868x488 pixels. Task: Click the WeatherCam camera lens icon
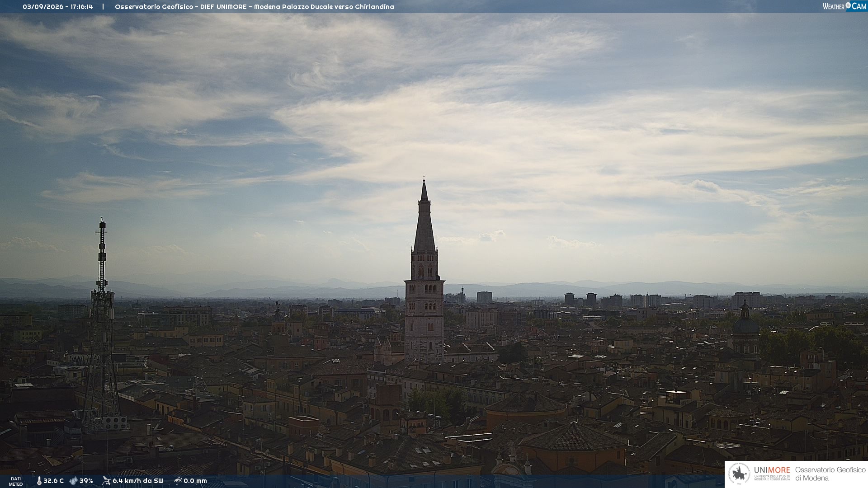848,5
